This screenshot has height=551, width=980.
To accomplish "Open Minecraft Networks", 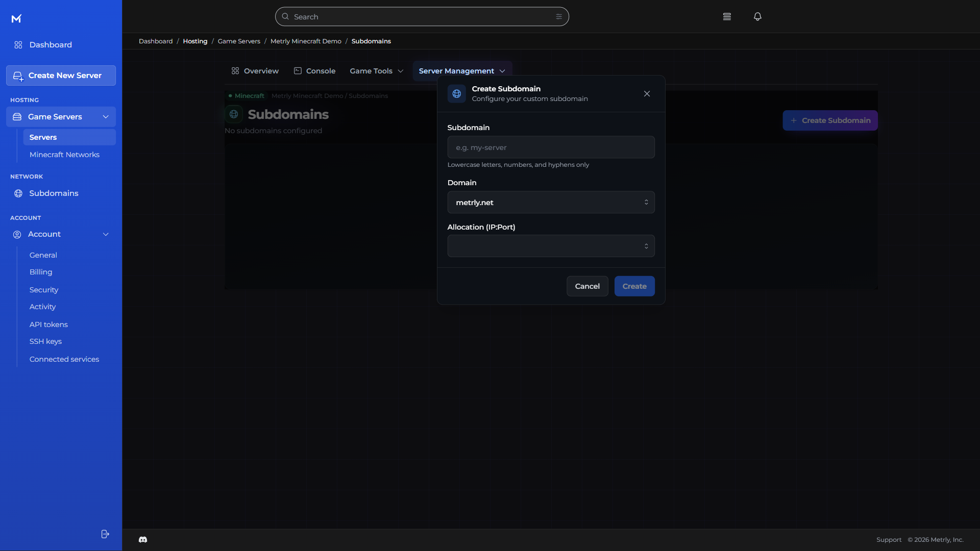I will coord(64,155).
